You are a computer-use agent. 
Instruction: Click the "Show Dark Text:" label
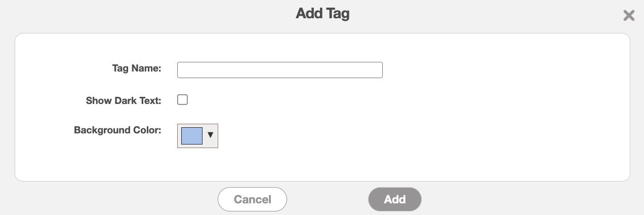click(124, 100)
